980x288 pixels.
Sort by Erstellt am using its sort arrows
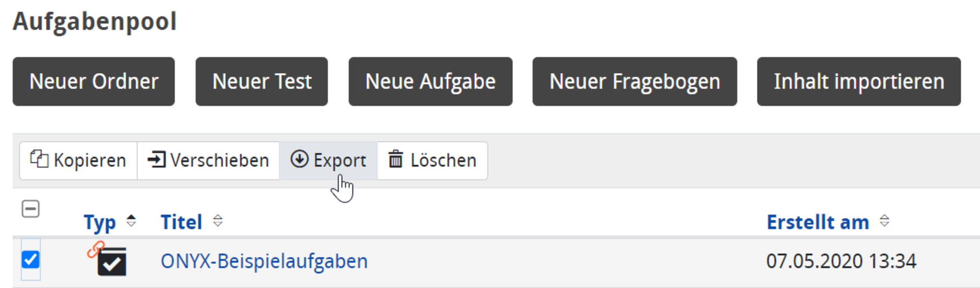click(884, 221)
